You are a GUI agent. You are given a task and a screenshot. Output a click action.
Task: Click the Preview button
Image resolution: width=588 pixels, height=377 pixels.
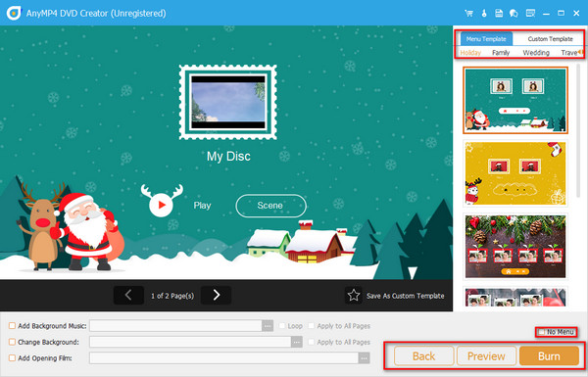coord(486,356)
